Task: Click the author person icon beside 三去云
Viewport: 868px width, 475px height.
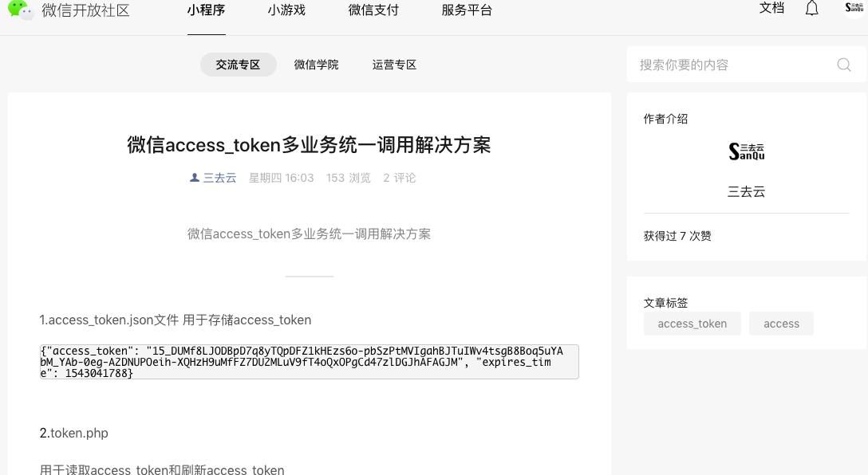Action: [195, 178]
